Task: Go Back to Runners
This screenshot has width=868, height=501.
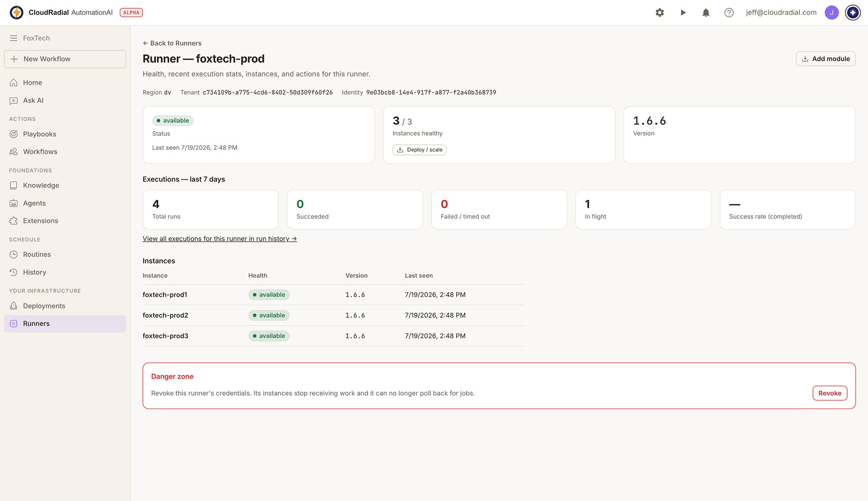Action: point(172,43)
